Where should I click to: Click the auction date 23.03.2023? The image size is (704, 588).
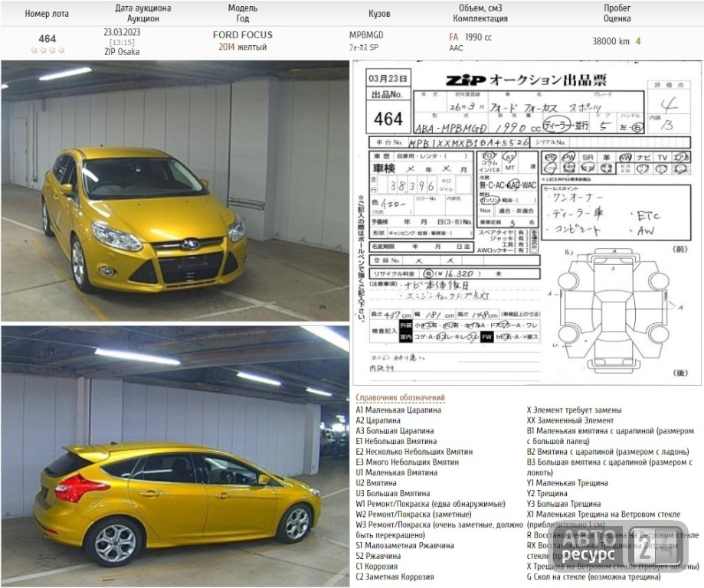pyautogui.click(x=122, y=32)
